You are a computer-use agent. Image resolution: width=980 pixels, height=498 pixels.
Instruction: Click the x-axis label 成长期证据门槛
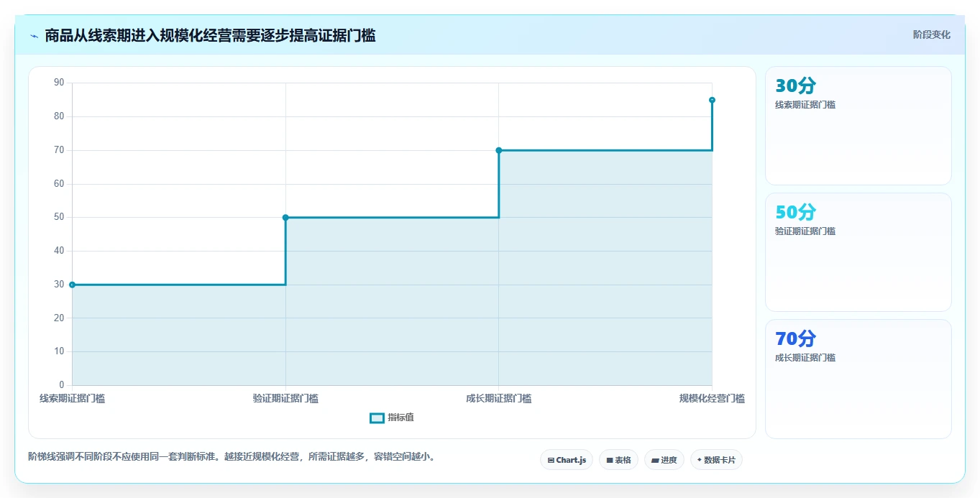click(498, 398)
